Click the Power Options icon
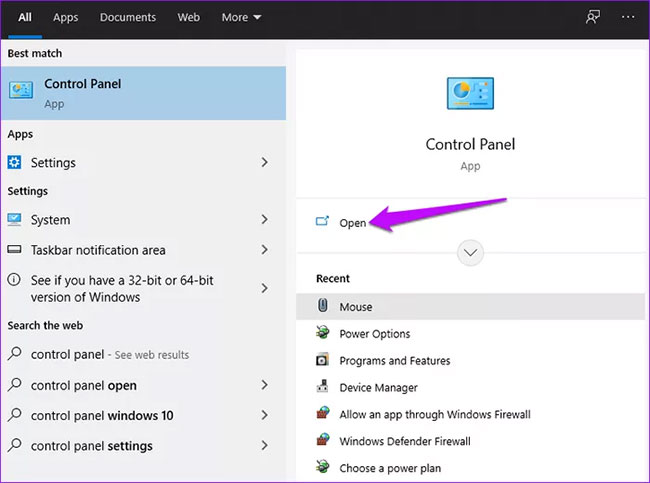Viewport: 650px width, 483px height. pos(323,333)
